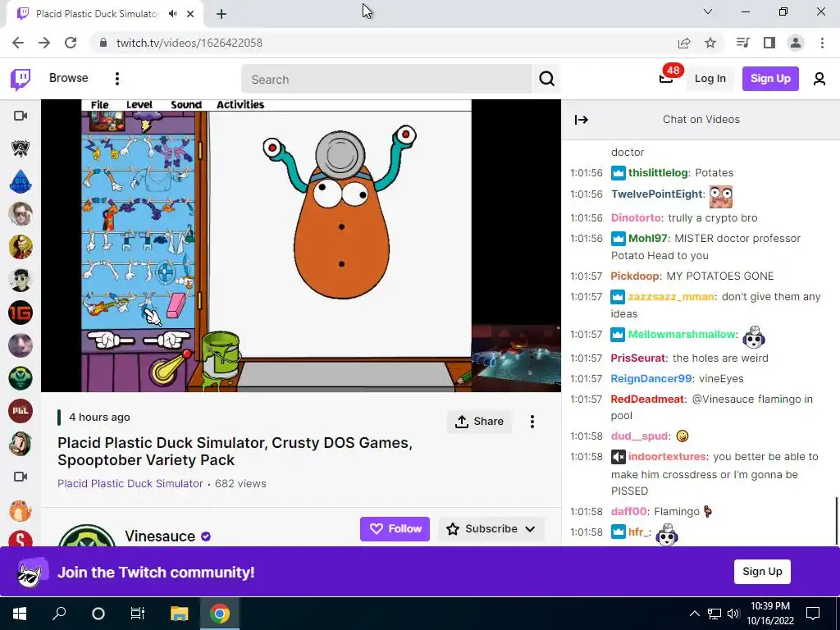Reload the page

coord(71,43)
